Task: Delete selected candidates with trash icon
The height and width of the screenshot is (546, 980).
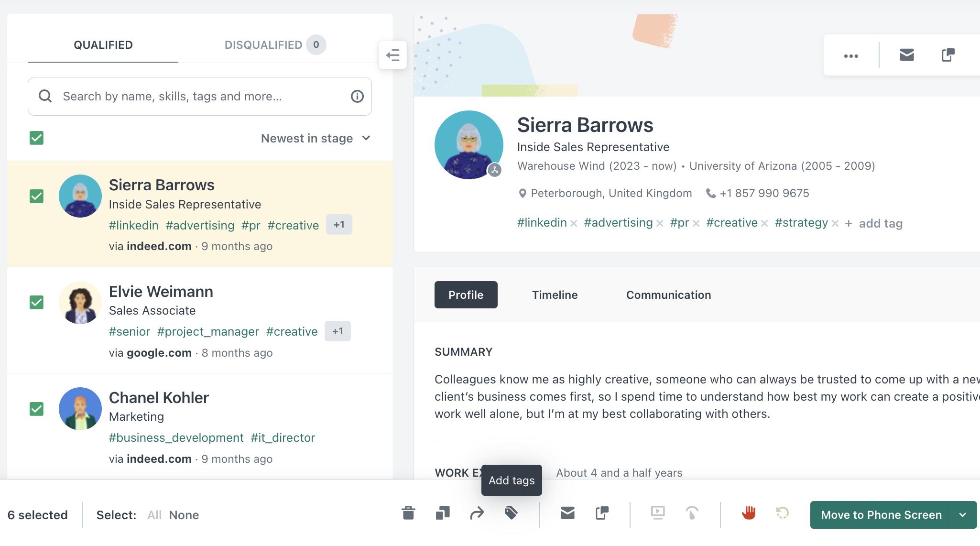Action: tap(408, 513)
